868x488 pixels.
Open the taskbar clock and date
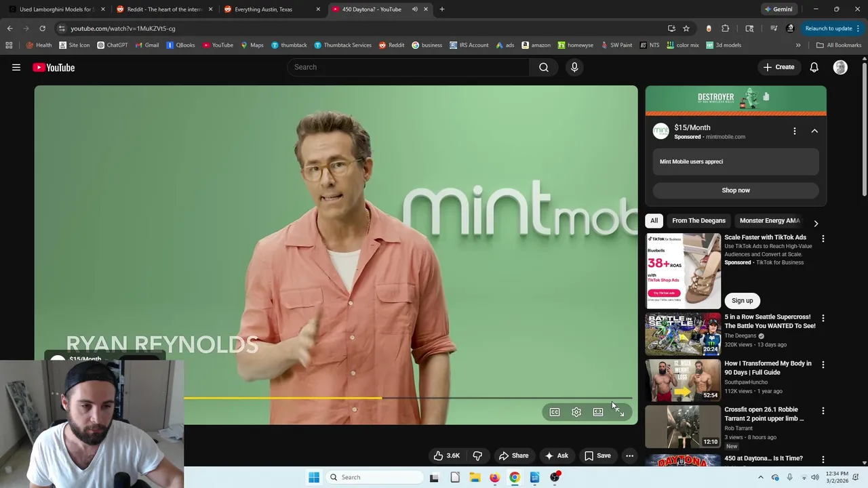coord(837,477)
